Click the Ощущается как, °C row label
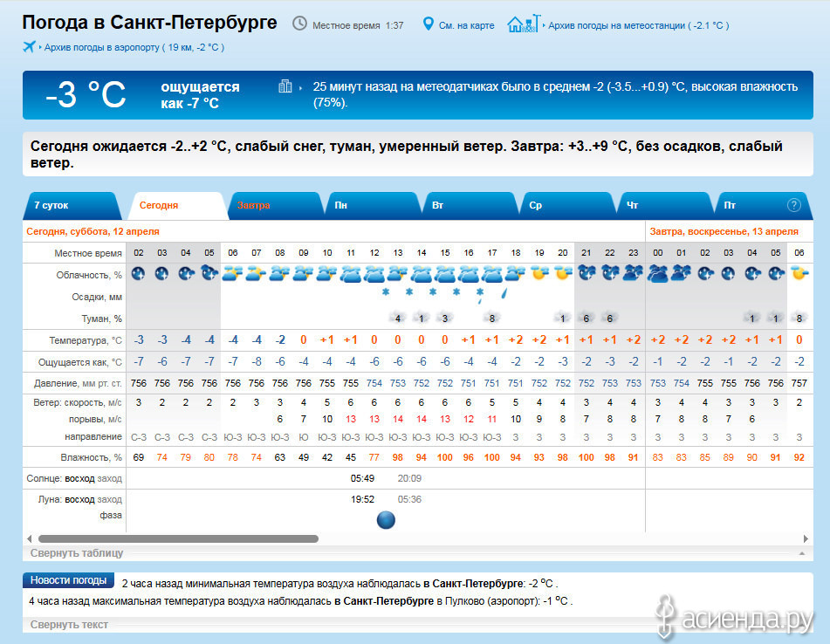The height and width of the screenshot is (644, 830). pos(80,362)
